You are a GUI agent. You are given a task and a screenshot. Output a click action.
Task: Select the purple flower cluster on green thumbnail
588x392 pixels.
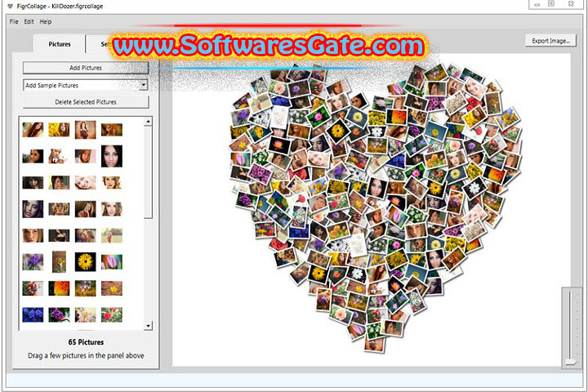click(x=59, y=314)
